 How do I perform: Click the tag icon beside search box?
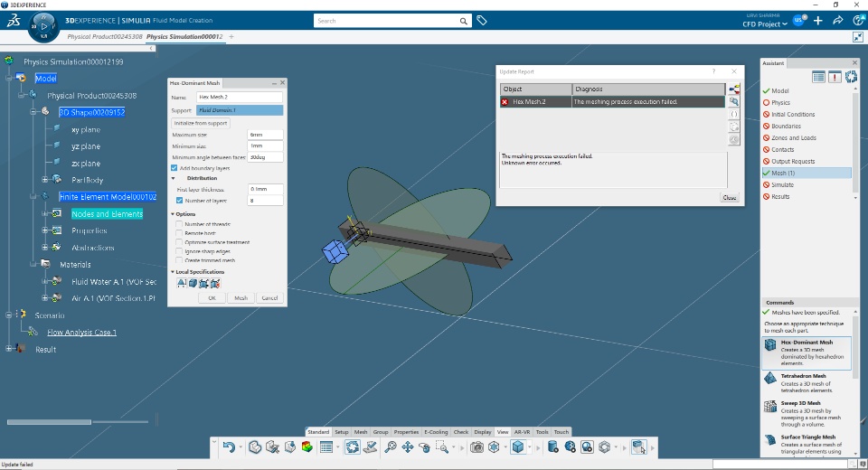pos(482,20)
